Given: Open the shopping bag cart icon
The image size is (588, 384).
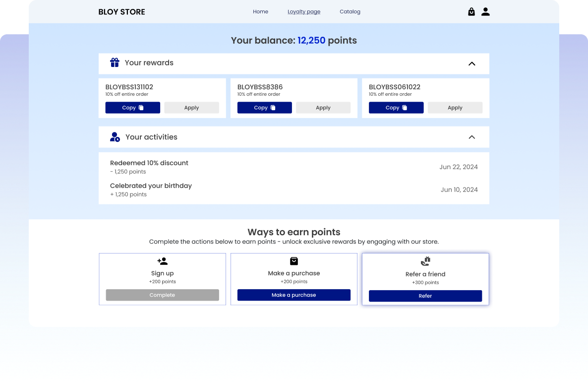Looking at the screenshot, I should click(x=471, y=12).
